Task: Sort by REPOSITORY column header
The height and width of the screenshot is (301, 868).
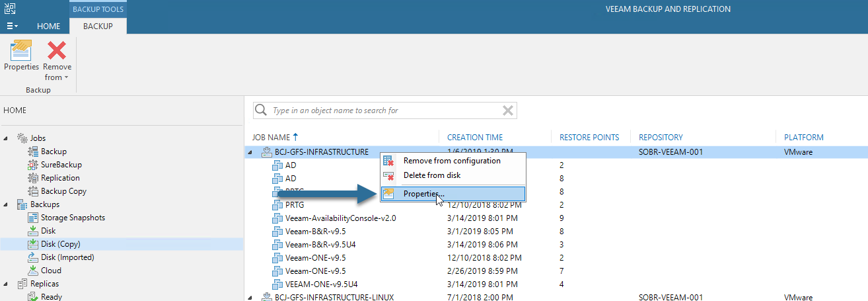Action: [661, 138]
